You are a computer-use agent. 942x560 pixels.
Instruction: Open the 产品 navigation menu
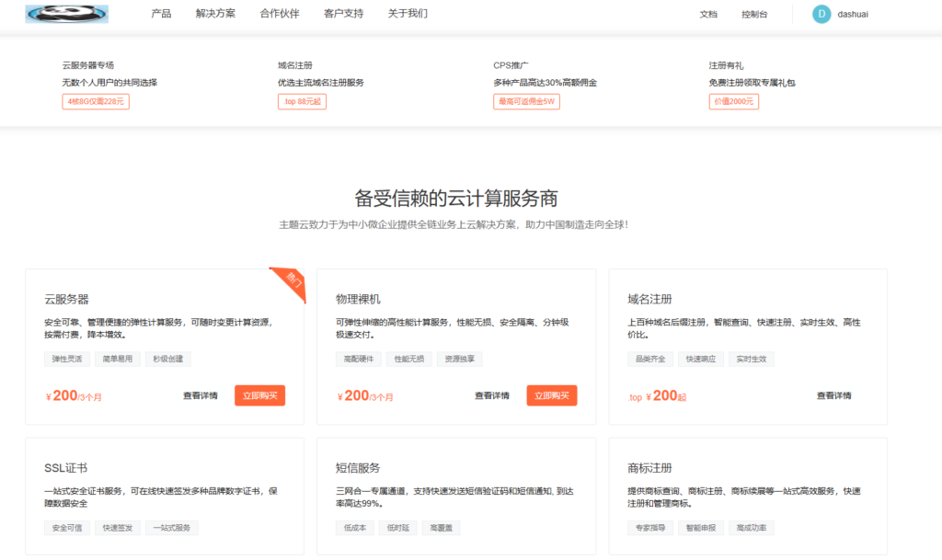click(x=162, y=14)
